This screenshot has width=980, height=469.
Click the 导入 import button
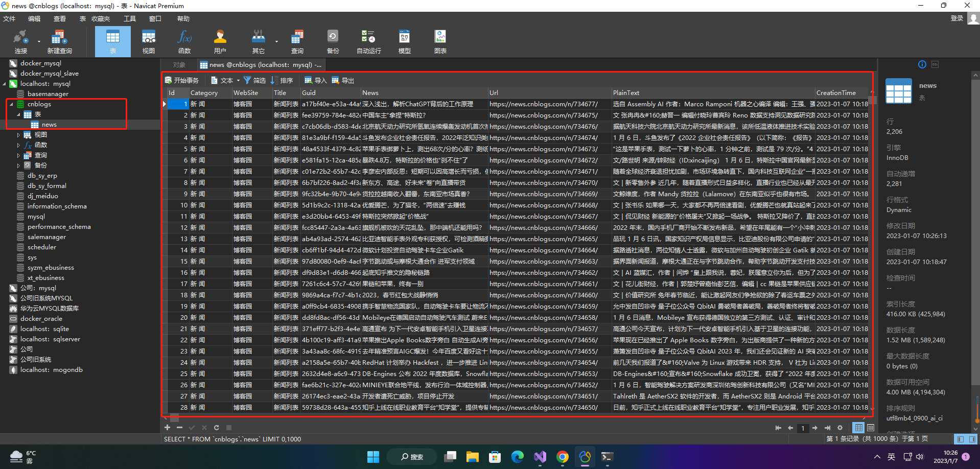coord(315,80)
